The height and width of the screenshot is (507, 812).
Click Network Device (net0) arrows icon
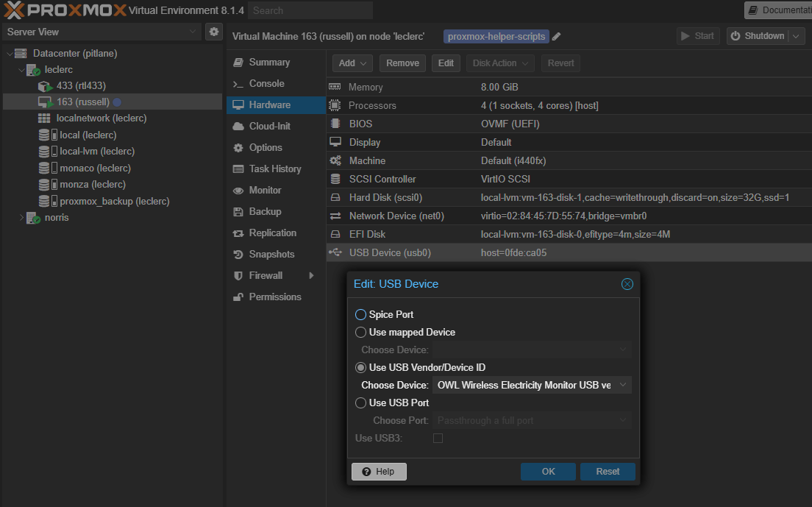tap(335, 216)
